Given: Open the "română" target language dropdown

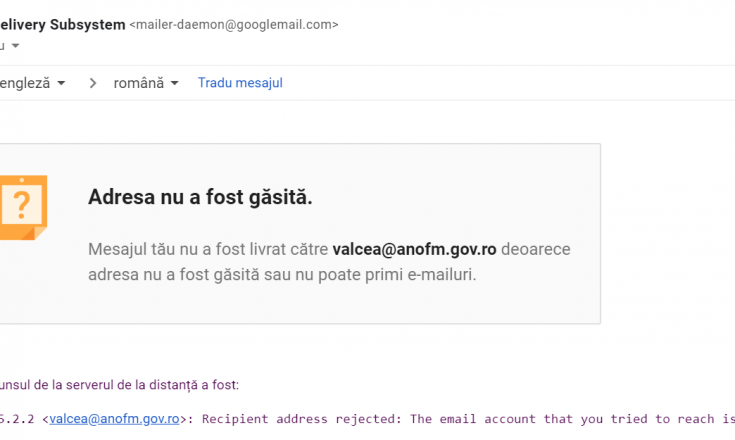Looking at the screenshot, I should pyautogui.click(x=146, y=83).
